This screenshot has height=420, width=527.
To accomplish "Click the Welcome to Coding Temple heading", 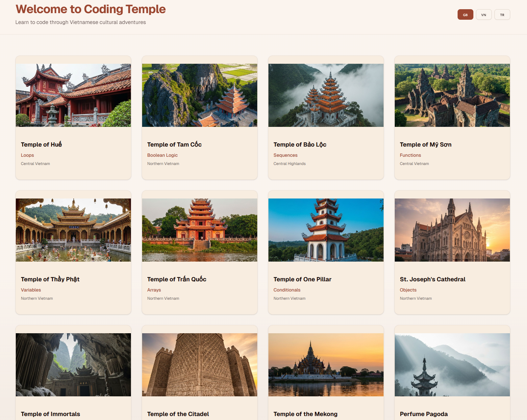I will click(90, 9).
